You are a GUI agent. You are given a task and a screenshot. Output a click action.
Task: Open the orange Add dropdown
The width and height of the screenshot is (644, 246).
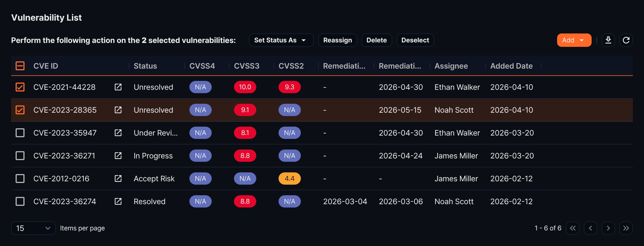tap(574, 40)
